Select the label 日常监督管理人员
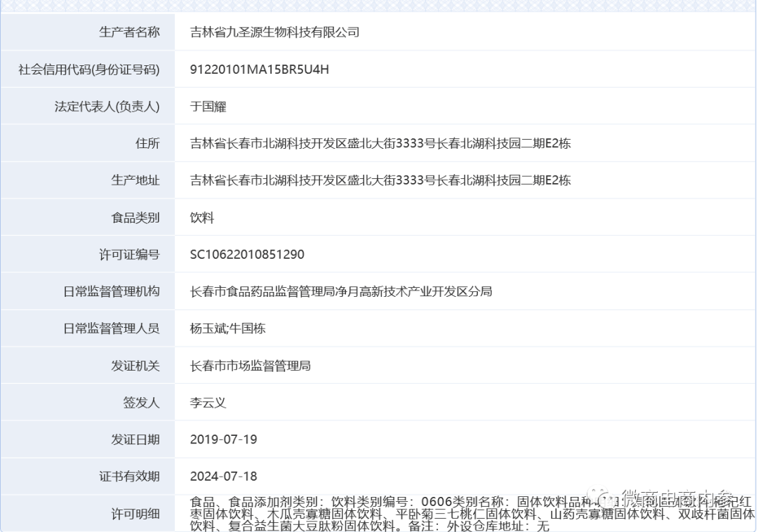This screenshot has height=532, width=758. point(111,328)
